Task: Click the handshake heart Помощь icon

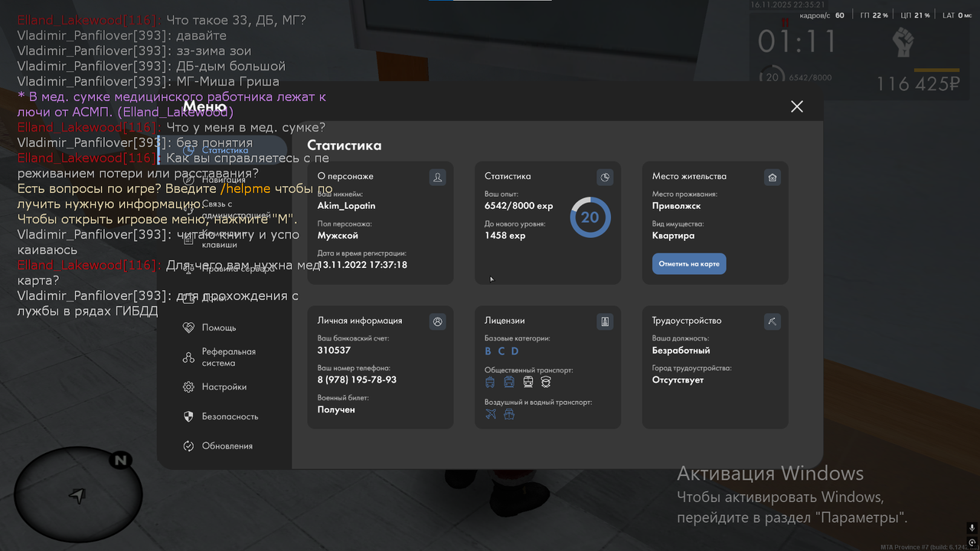Action: pos(188,328)
